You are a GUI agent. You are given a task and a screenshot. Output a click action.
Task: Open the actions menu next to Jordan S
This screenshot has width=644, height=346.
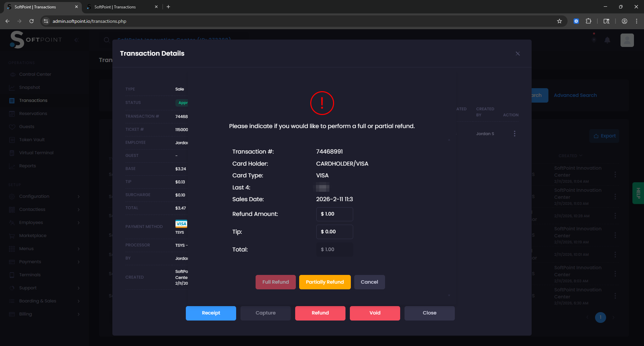pyautogui.click(x=514, y=133)
